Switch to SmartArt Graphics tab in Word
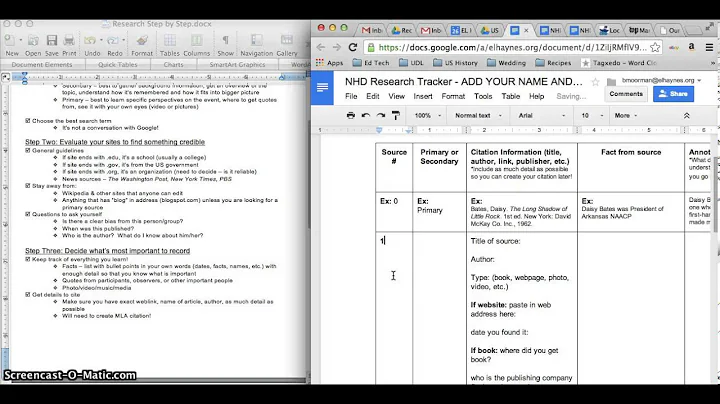The width and height of the screenshot is (720, 404). (237, 65)
